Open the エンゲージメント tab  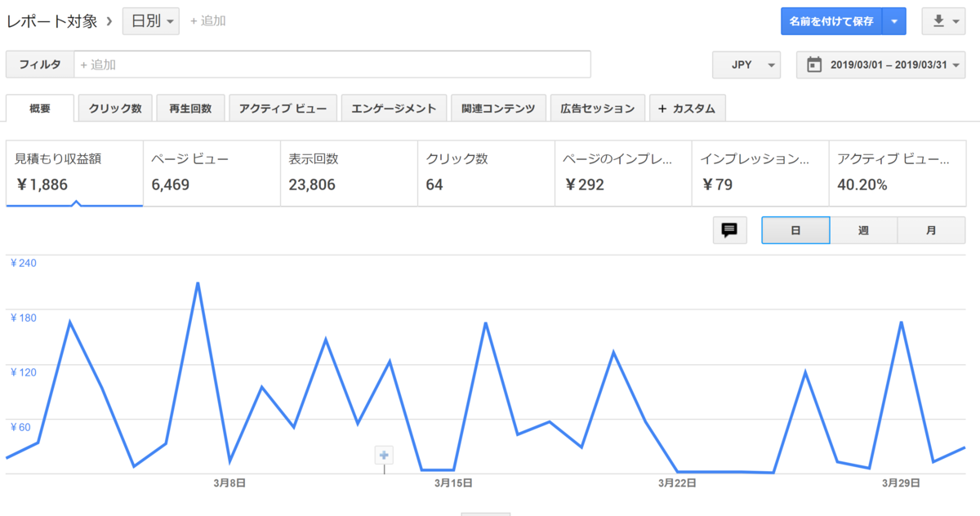pyautogui.click(x=394, y=108)
